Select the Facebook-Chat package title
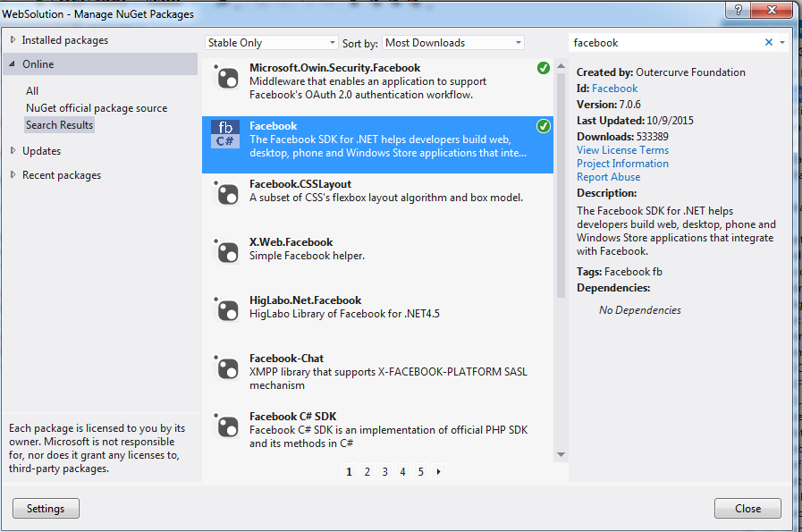Viewport: 802px width, 532px height. click(286, 358)
